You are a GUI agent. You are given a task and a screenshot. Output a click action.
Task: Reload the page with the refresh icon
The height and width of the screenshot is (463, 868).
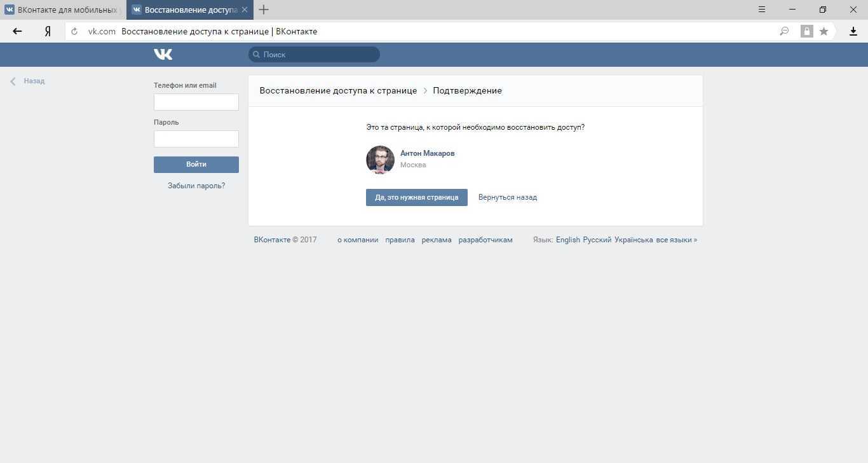74,31
